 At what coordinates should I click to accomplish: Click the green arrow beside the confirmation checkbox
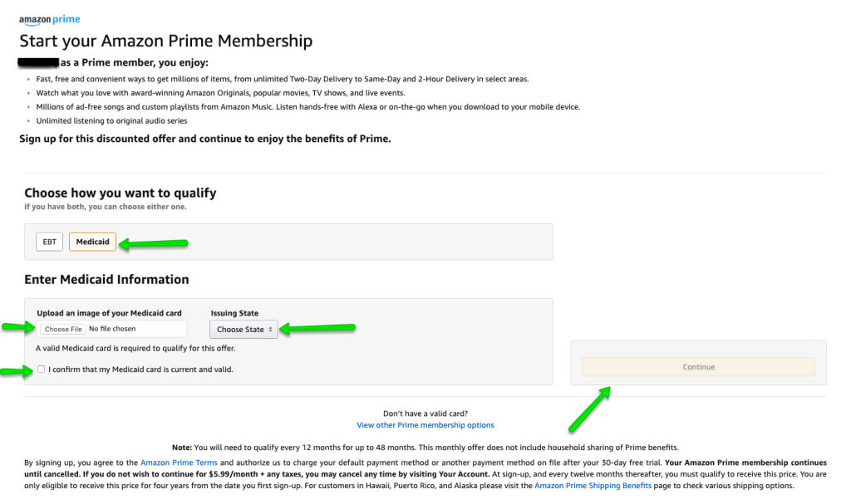coord(17,371)
